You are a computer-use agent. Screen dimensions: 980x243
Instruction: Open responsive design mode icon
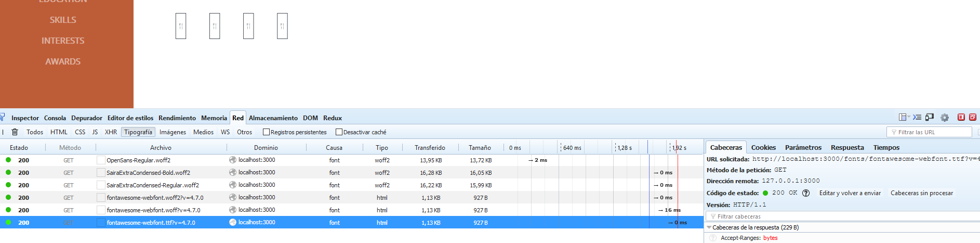930,118
